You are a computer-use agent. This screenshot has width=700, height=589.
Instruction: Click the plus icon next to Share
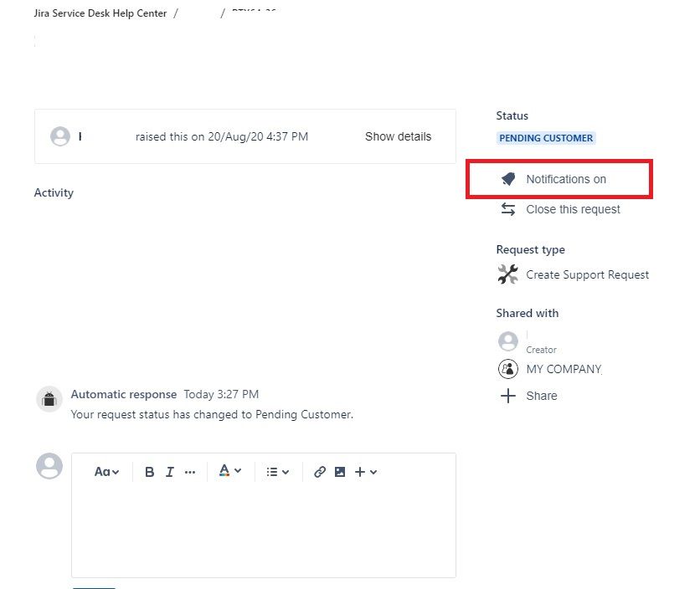click(508, 396)
